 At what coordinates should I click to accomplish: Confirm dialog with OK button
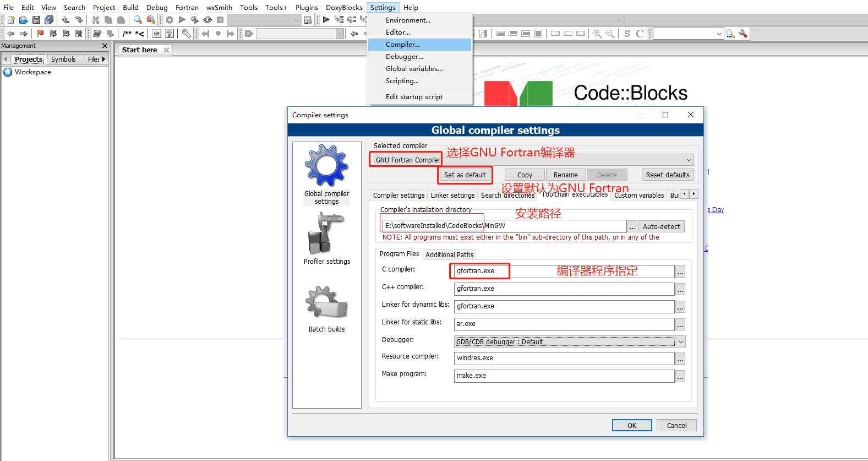[632, 425]
